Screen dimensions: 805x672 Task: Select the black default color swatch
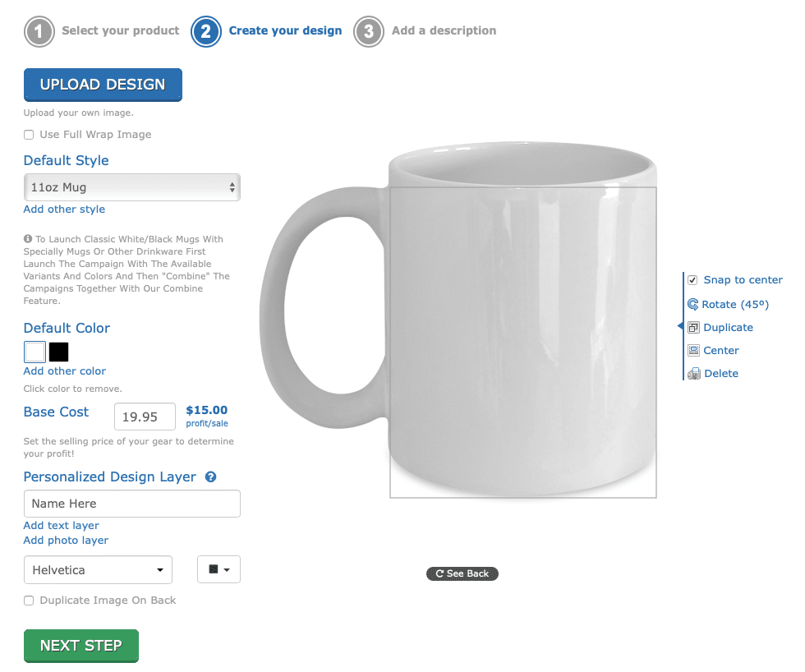[58, 352]
